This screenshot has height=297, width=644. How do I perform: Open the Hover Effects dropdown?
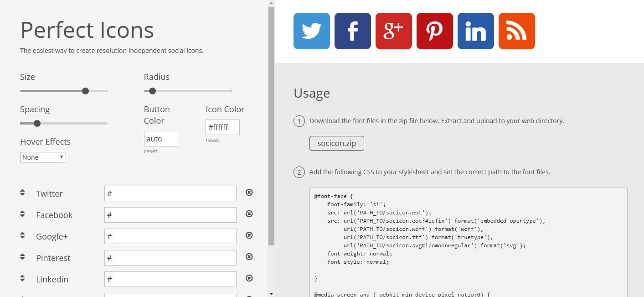(43, 157)
